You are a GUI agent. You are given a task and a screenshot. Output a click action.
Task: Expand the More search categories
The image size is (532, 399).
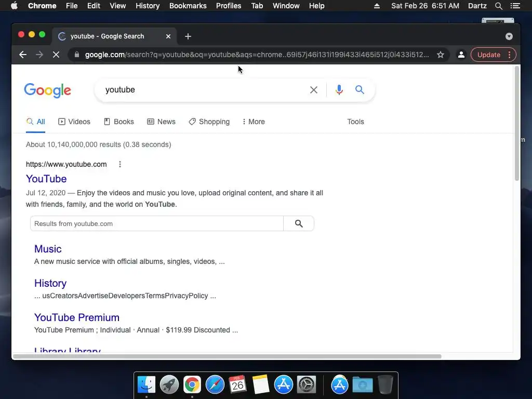(254, 122)
